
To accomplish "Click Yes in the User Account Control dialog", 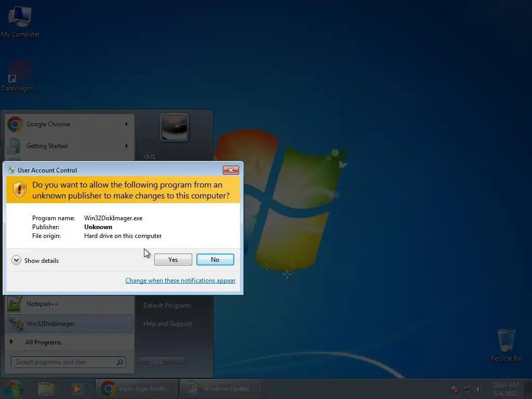I will click(173, 260).
